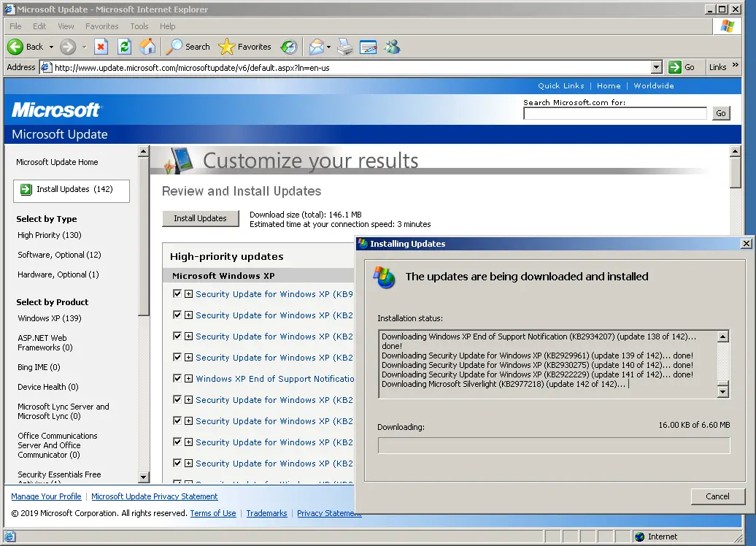Click the green Go arrow button
Viewport: 756px width, 546px height.
coord(674,67)
